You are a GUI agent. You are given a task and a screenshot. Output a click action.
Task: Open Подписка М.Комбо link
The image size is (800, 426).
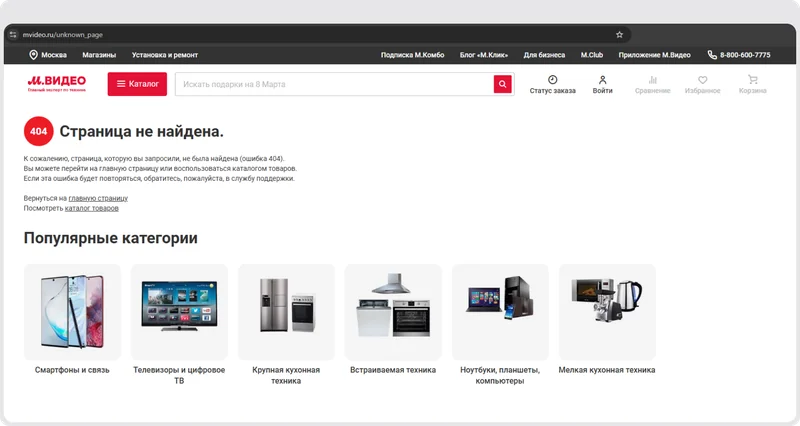pos(412,55)
